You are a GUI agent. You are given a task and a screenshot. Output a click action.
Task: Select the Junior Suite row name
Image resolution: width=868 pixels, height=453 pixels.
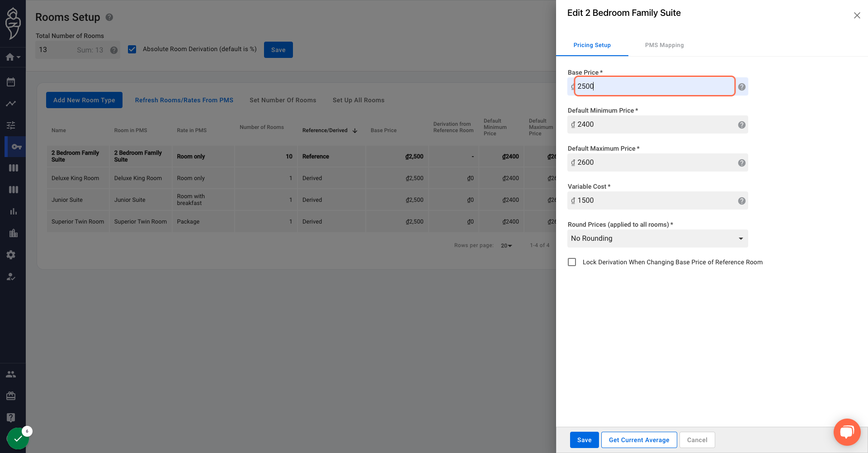point(67,200)
